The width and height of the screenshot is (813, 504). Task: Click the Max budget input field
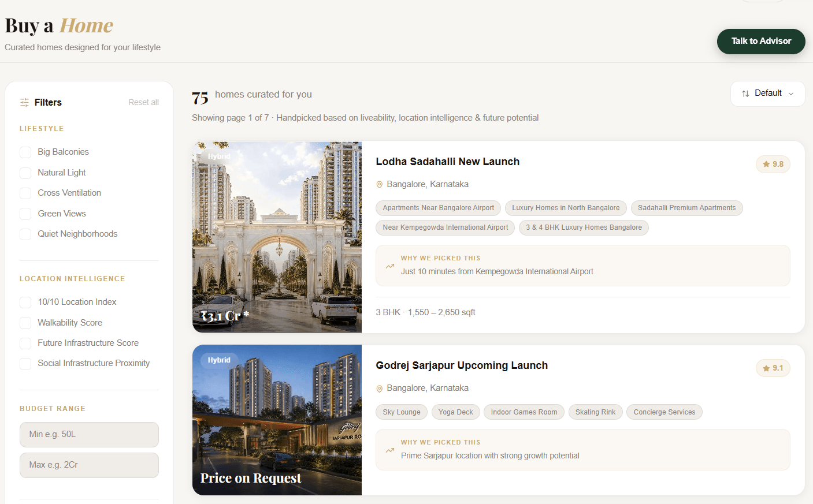pos(89,465)
